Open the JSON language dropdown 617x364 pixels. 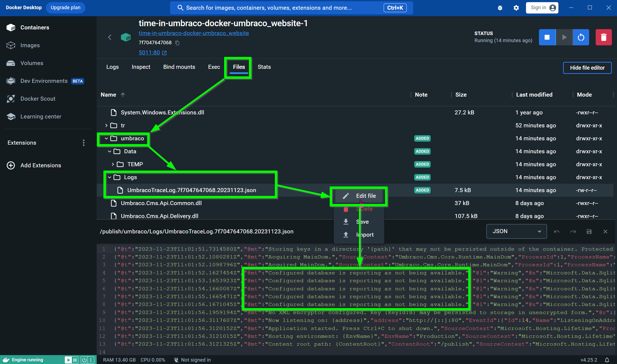(516, 231)
